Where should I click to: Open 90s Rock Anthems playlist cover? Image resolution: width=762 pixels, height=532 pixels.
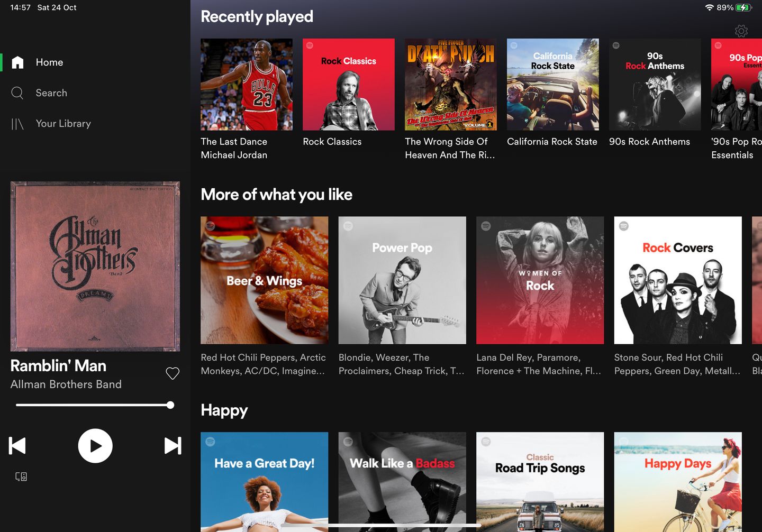pyautogui.click(x=655, y=85)
